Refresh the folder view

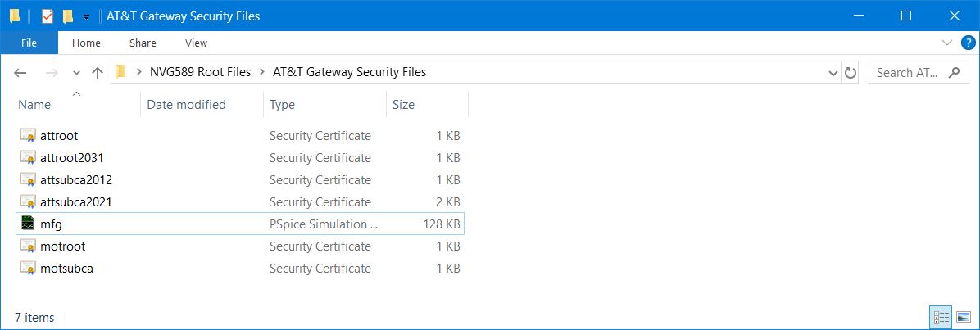coord(850,73)
